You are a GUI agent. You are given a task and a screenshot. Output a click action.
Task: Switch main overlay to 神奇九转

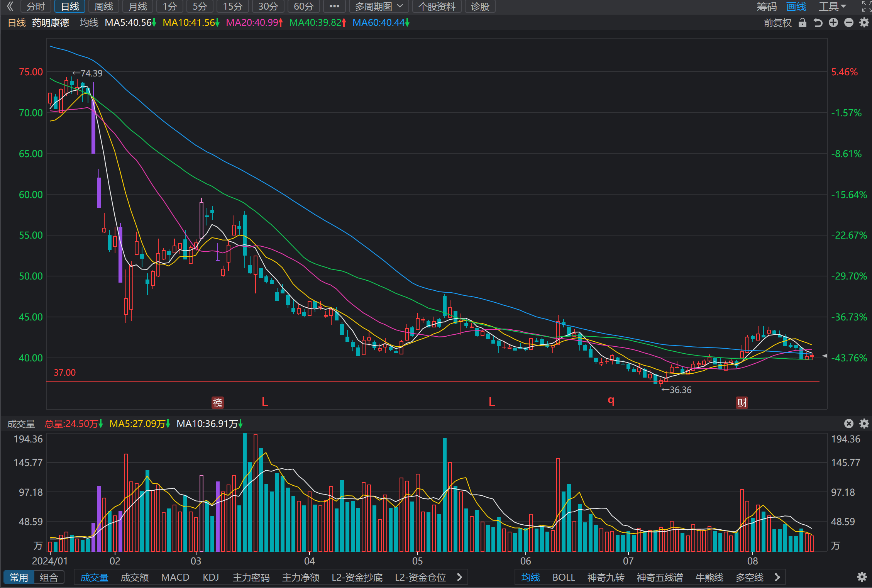[606, 577]
